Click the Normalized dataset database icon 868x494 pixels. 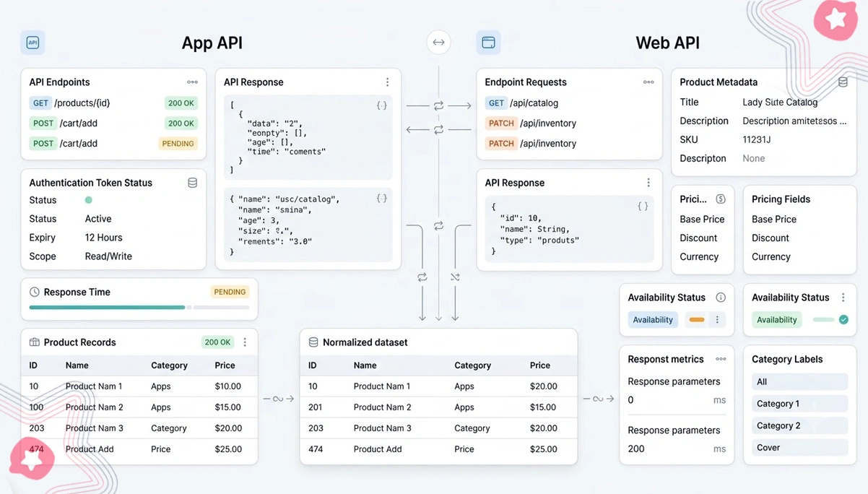[x=313, y=342]
